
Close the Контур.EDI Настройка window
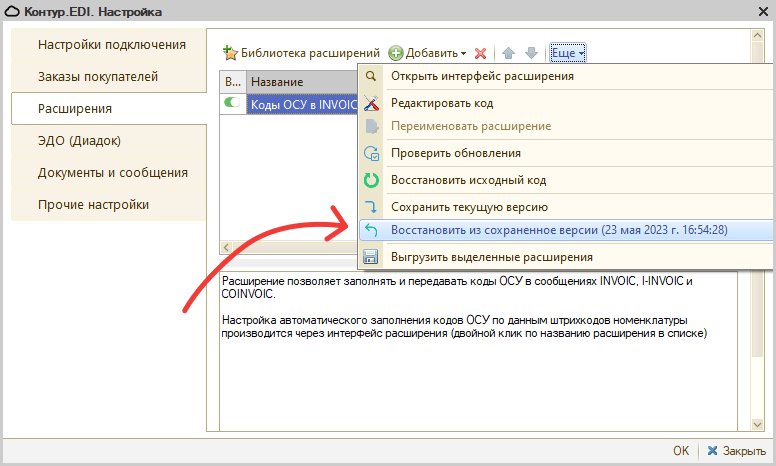tap(763, 11)
